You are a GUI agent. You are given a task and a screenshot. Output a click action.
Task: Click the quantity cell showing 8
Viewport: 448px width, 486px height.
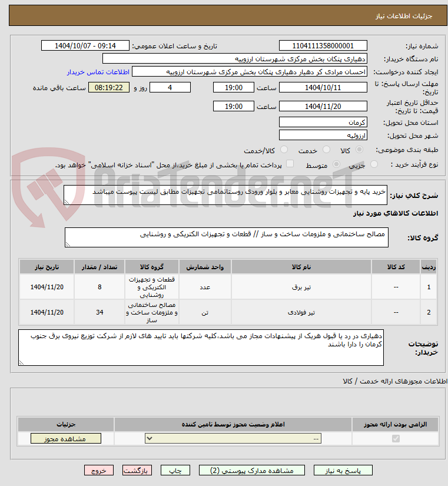[99, 287]
